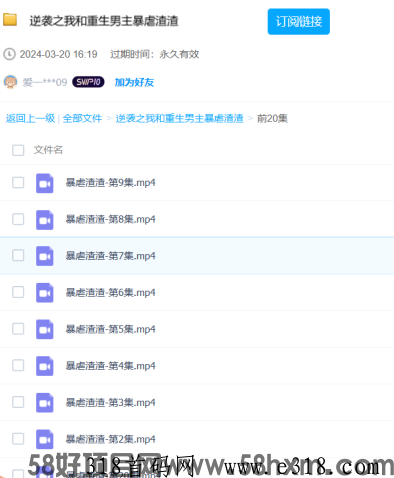Click video icon of 暴虐渣渣-第5集.mp4

pyautogui.click(x=45, y=329)
